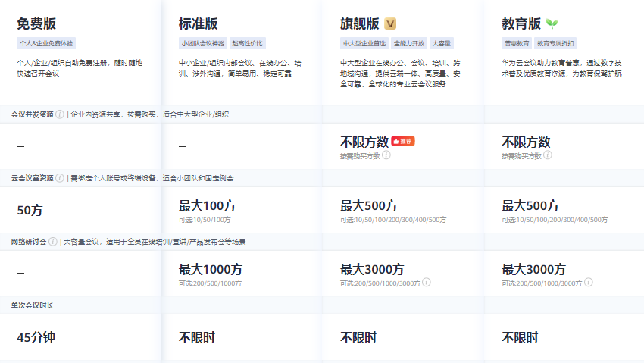Select the 旗舰版 plan heading
644x363 pixels.
[x=359, y=23]
